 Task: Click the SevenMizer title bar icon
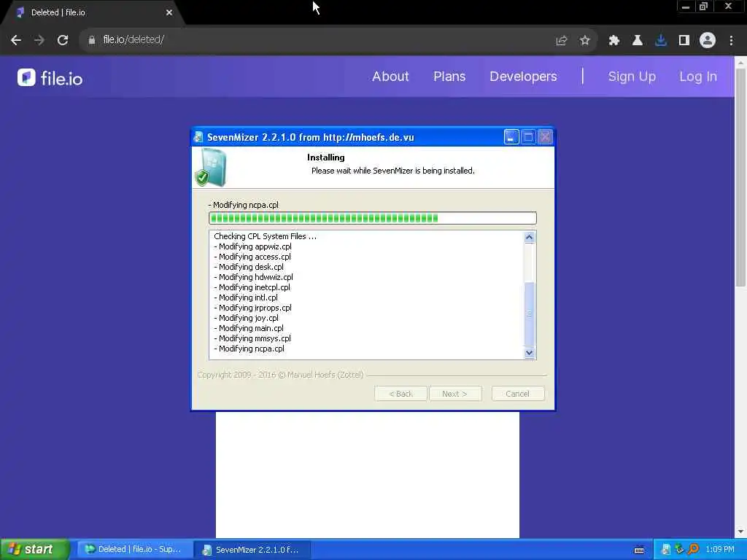pos(198,137)
